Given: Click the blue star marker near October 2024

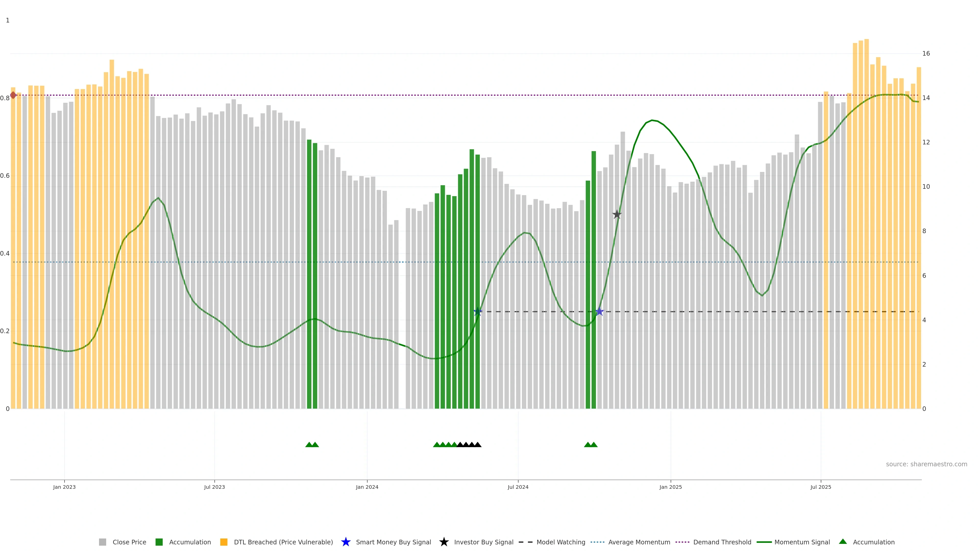Looking at the screenshot, I should (x=599, y=312).
